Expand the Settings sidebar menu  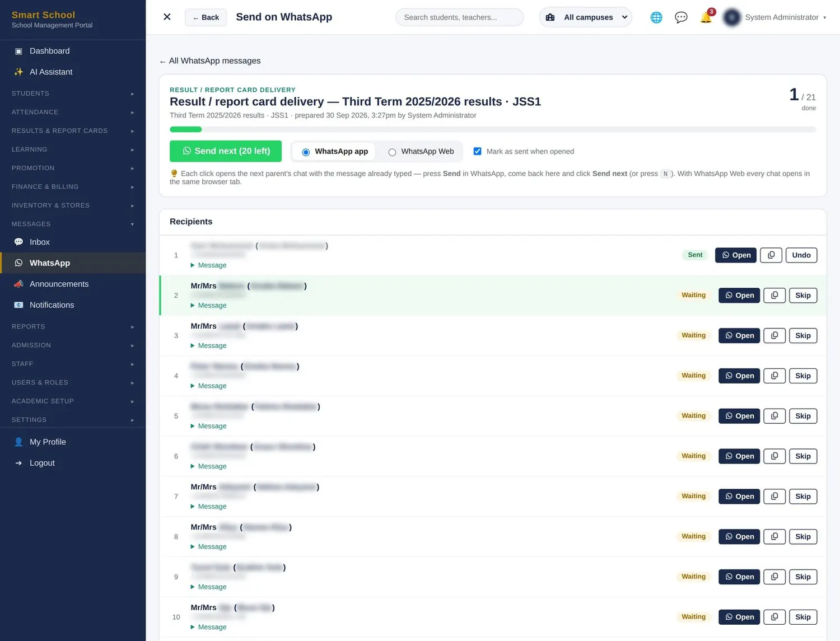click(73, 420)
